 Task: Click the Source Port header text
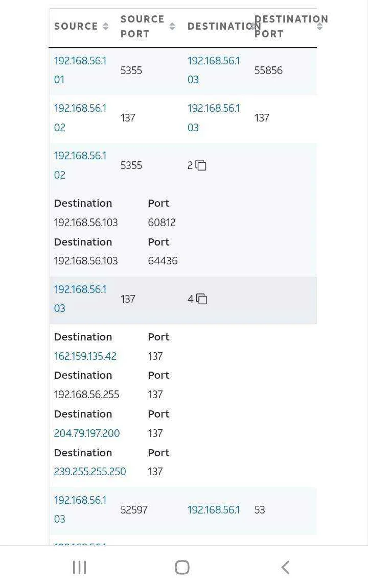[142, 26]
